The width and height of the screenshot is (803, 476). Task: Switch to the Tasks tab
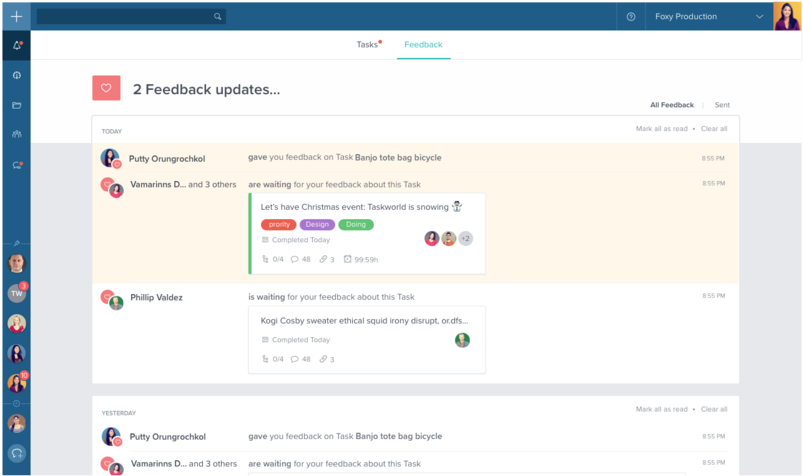[367, 45]
